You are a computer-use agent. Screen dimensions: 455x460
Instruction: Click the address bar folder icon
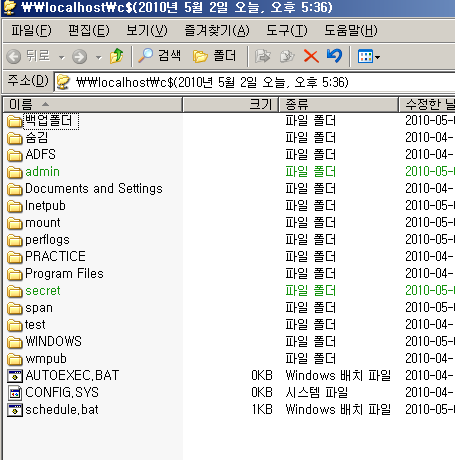(63, 82)
